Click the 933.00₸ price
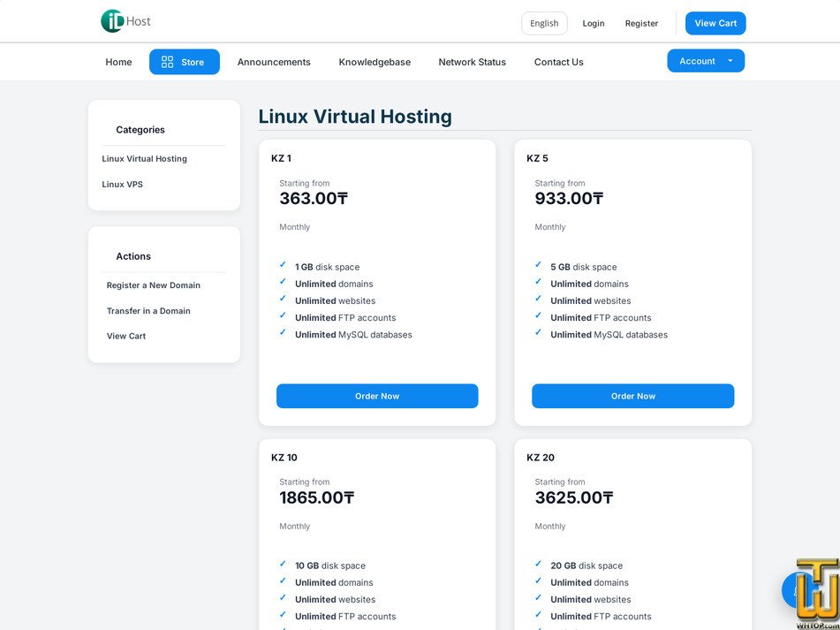The height and width of the screenshot is (630, 840). click(x=569, y=199)
